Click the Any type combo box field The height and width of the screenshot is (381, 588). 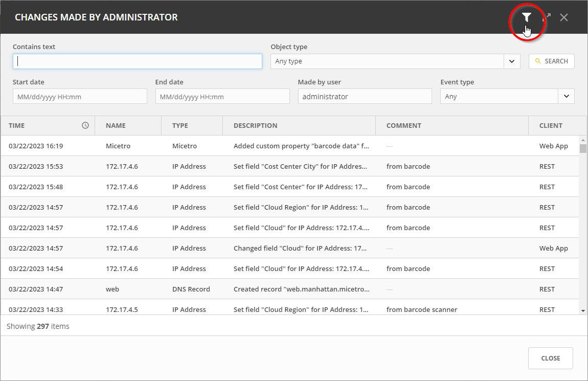(x=387, y=61)
